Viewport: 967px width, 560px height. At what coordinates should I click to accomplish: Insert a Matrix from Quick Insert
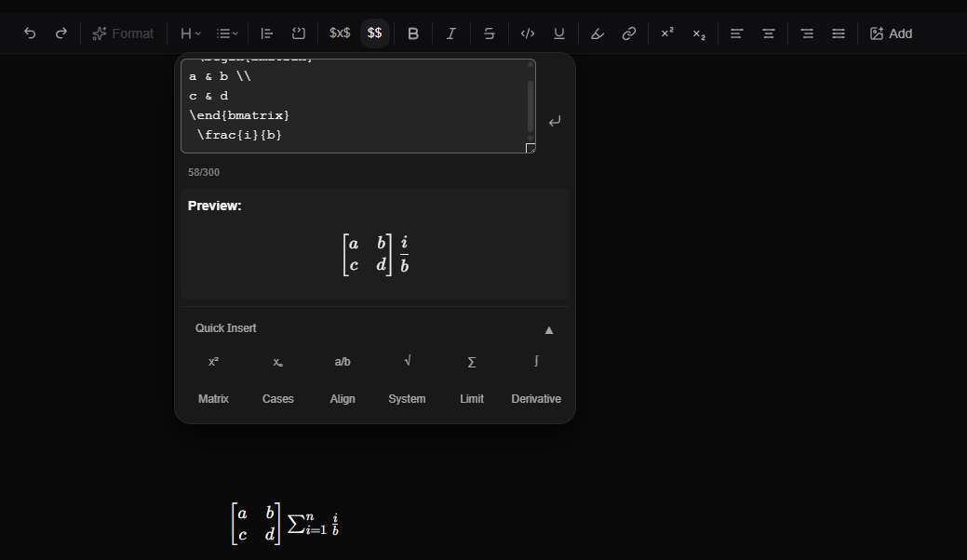[213, 398]
